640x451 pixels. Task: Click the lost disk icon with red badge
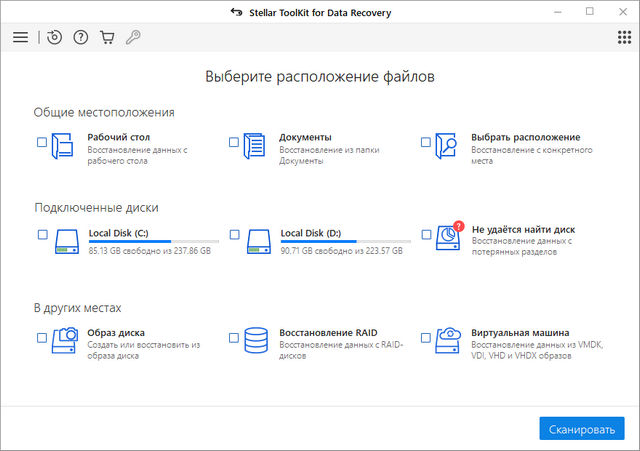click(449, 236)
